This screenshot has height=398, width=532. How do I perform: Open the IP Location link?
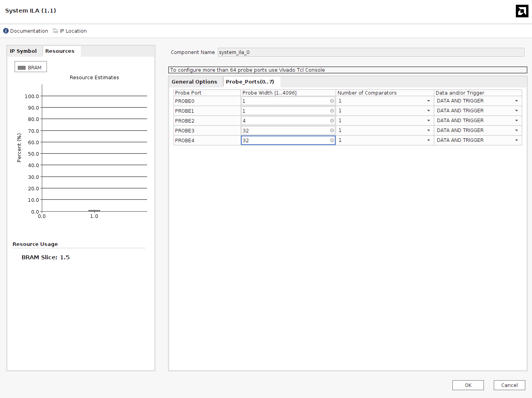pos(73,31)
